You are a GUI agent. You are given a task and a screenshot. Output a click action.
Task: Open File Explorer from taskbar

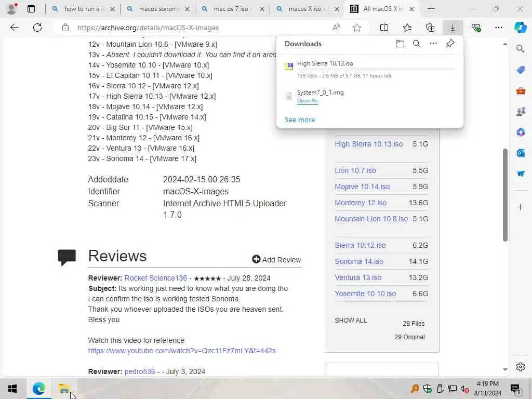coord(64,389)
